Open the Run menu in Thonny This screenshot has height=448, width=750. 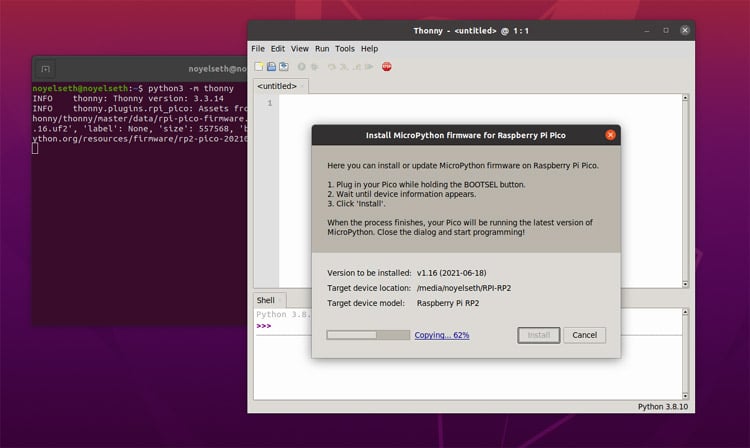322,49
